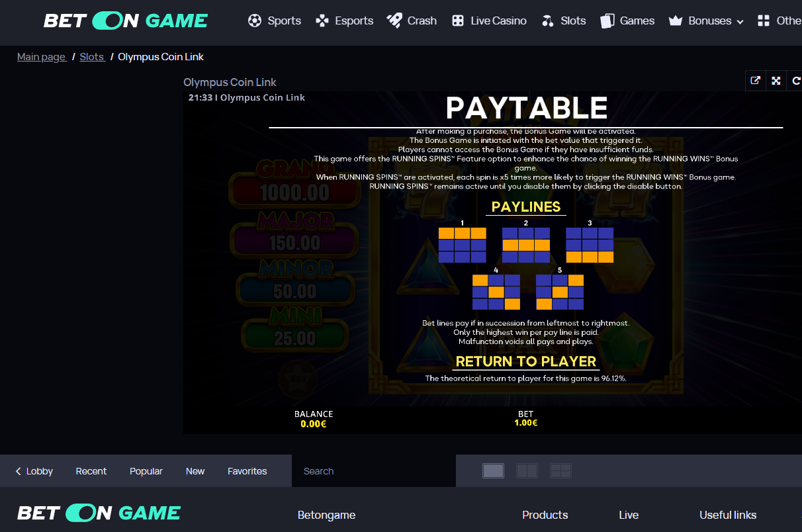Show New games tab
This screenshot has width=802, height=532.
point(195,471)
